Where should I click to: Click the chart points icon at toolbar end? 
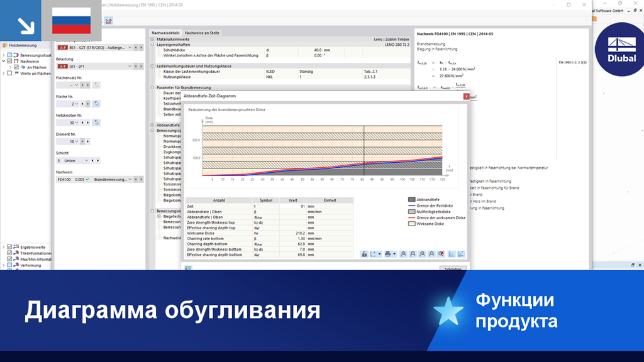461,254
